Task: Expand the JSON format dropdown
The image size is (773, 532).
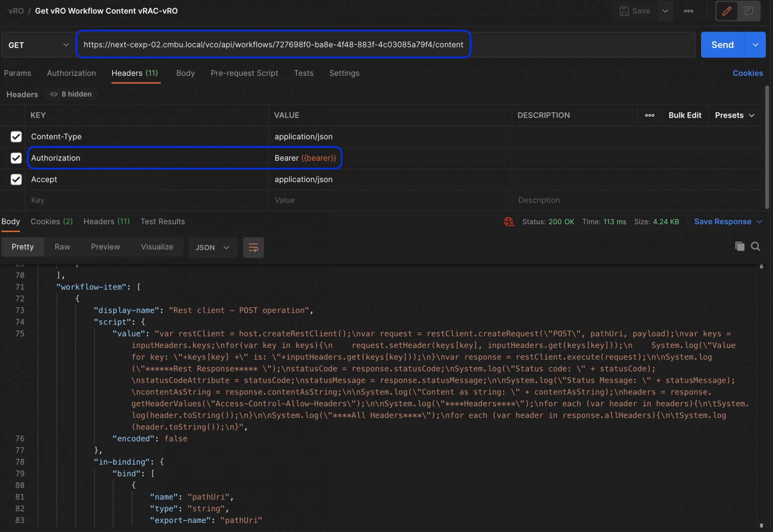Action: [212, 247]
